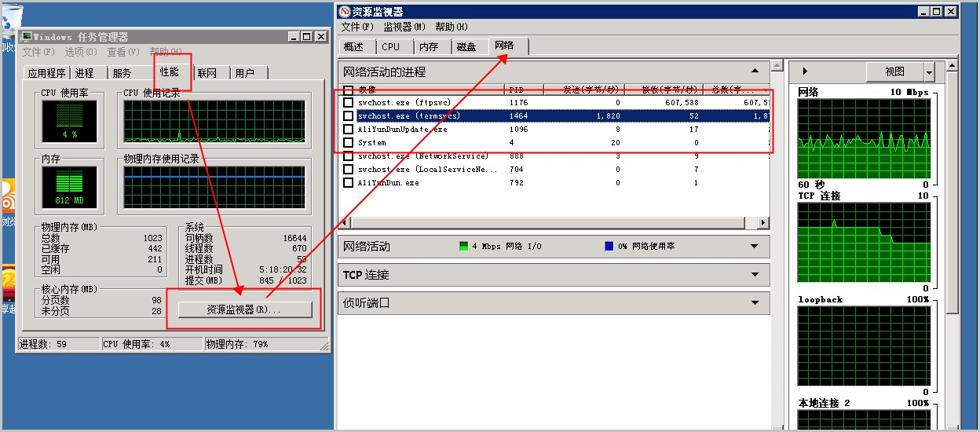Image resolution: width=980 pixels, height=432 pixels.
Task: Click the 物理内存使用记录 graph
Action: (x=214, y=189)
